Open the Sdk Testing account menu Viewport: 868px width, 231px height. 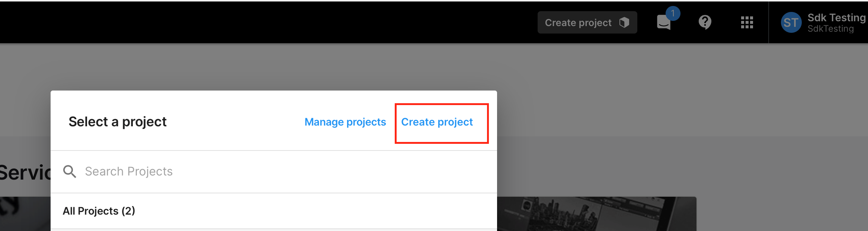click(x=836, y=18)
